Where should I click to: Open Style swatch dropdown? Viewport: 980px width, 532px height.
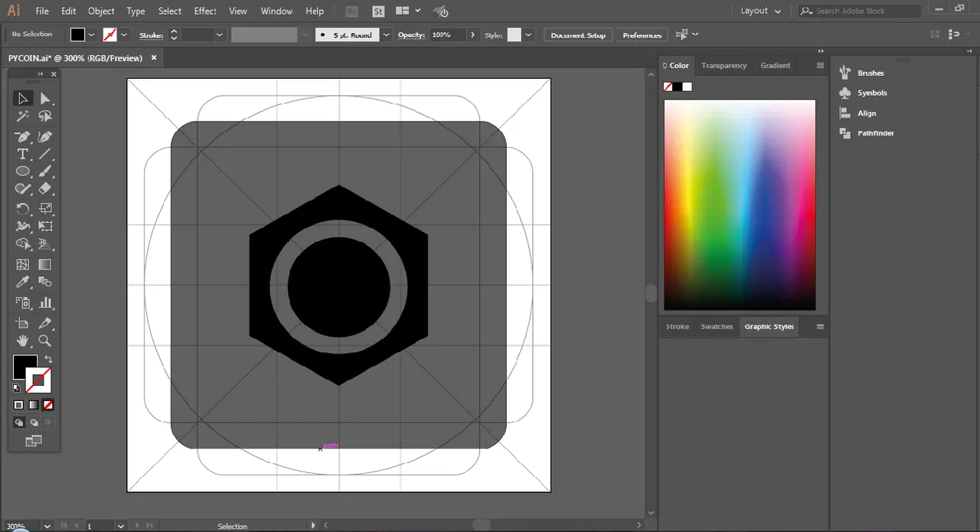[528, 34]
